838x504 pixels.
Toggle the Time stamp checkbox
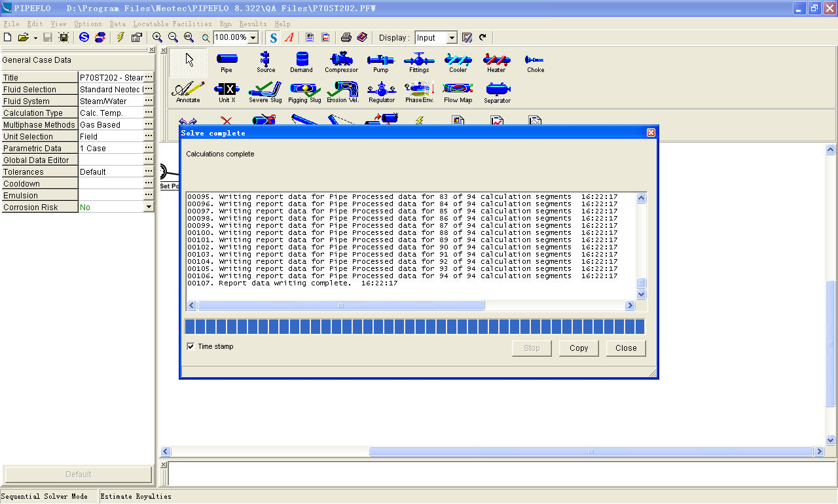191,346
